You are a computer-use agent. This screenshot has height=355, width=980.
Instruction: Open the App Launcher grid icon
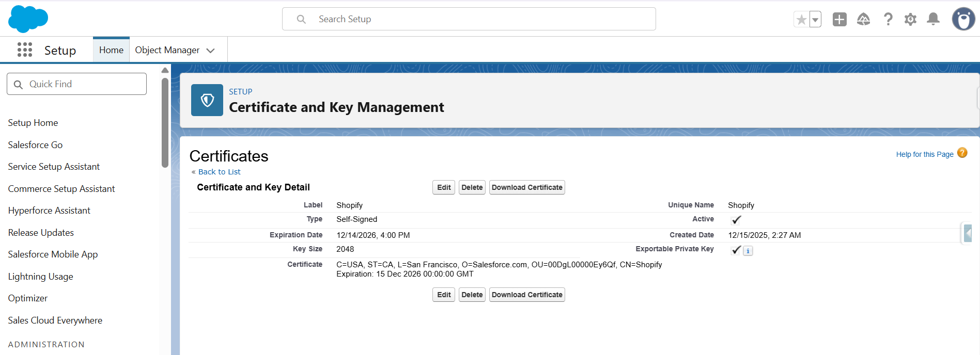(24, 50)
